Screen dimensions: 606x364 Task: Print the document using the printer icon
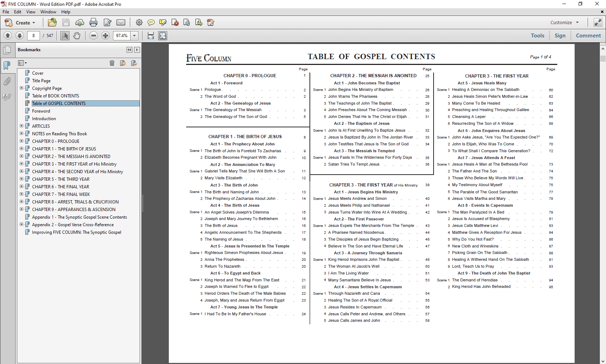[93, 22]
